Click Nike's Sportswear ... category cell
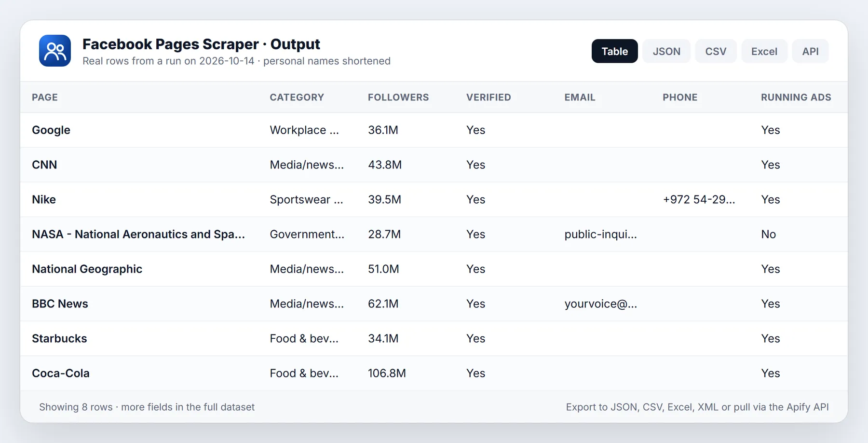 (306, 200)
